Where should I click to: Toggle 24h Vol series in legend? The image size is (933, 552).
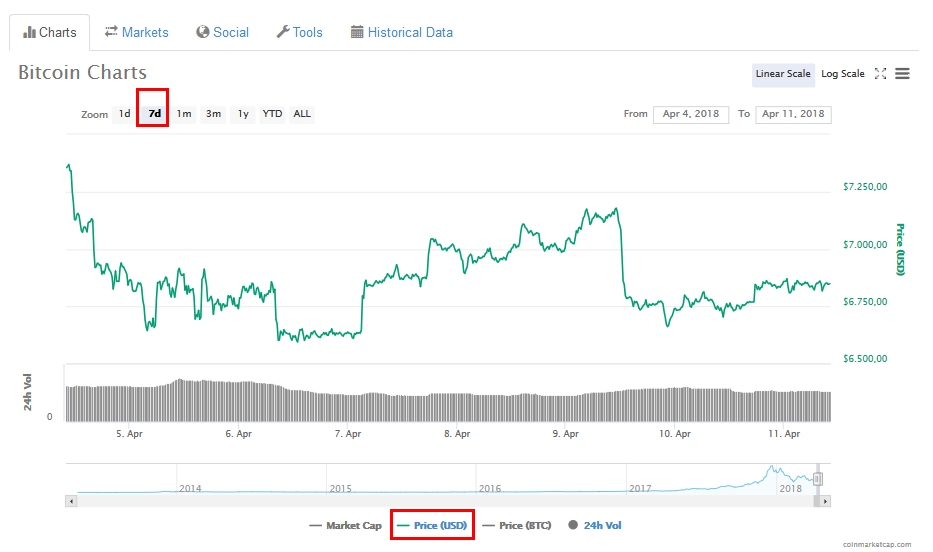pos(595,525)
